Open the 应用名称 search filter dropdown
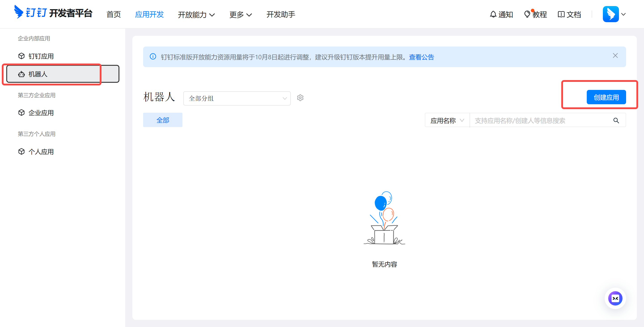This screenshot has width=644, height=327. click(x=447, y=121)
